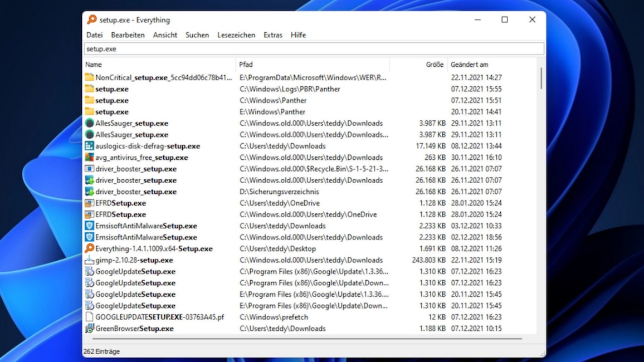This screenshot has height=362, width=644.
Task: Click path C:\Users\teddy\OneDrive
Action: [280, 203]
